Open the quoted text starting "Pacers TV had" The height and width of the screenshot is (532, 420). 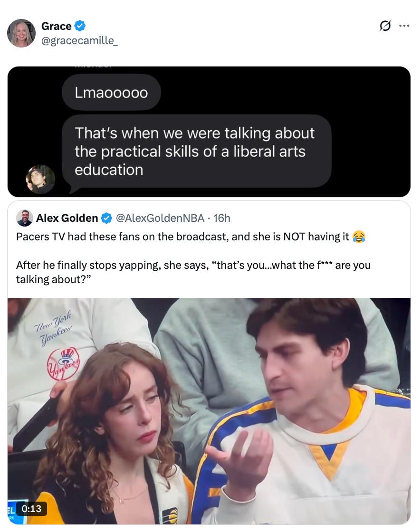click(x=182, y=237)
